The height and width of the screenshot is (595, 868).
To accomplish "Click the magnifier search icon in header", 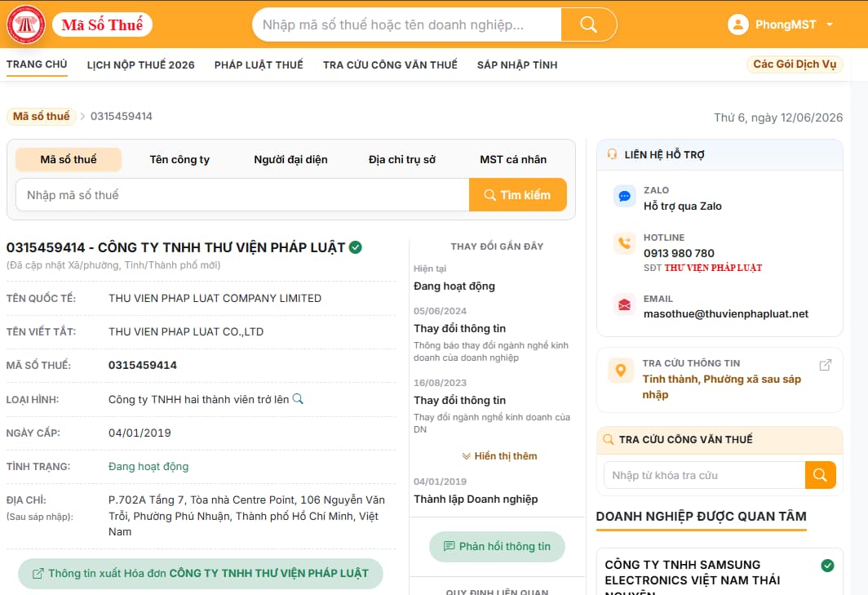I will tap(588, 24).
